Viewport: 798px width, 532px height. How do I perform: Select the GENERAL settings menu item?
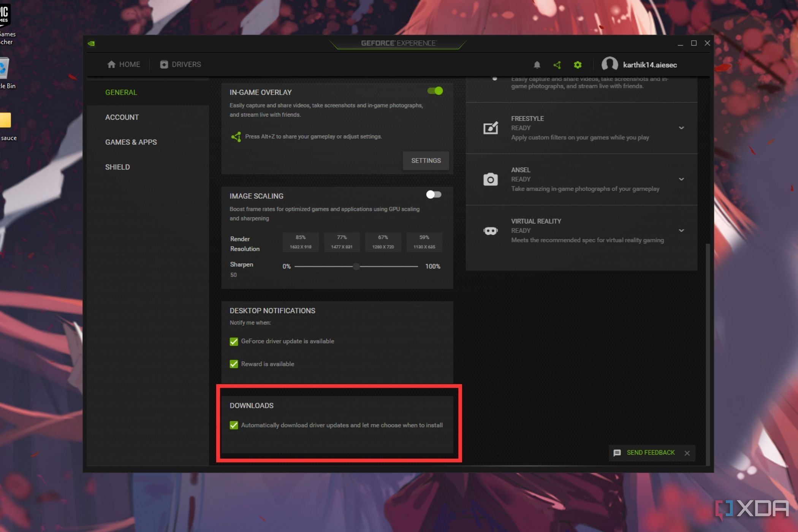[x=121, y=92]
